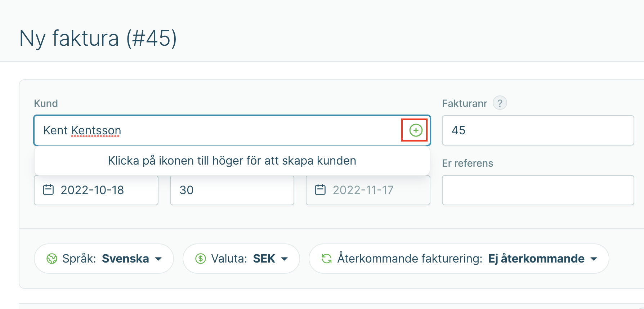Image resolution: width=644 pixels, height=309 pixels.
Task: Focus the Fakturanr field showing 45
Action: [538, 130]
